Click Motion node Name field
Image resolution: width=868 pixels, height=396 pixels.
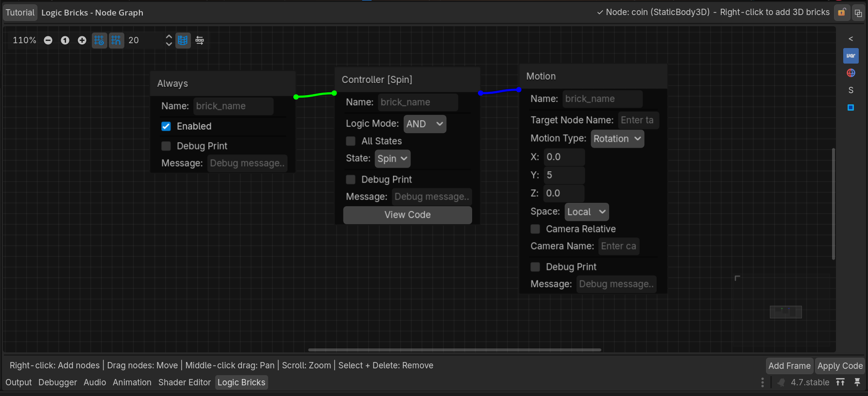603,99
